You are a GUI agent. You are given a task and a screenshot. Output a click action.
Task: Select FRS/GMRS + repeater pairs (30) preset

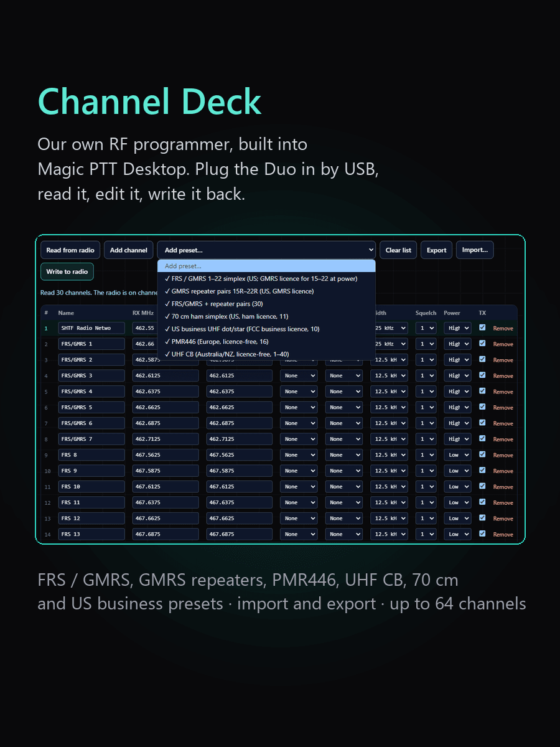(x=266, y=304)
